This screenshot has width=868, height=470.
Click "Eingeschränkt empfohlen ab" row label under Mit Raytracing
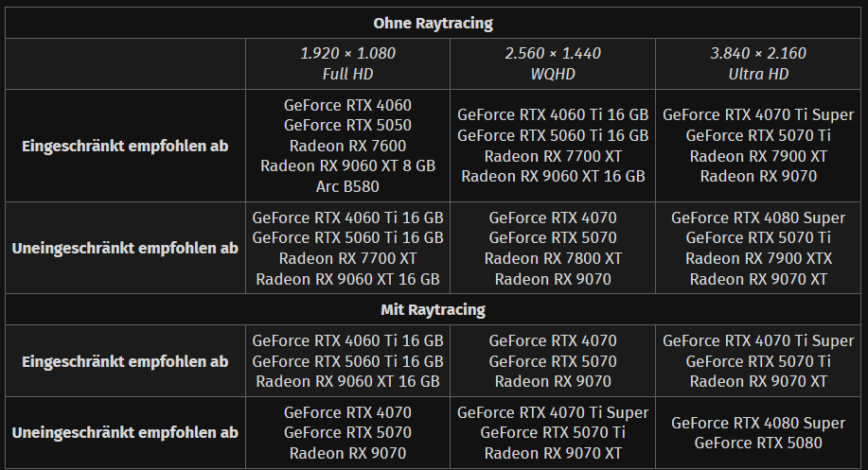pyautogui.click(x=125, y=361)
